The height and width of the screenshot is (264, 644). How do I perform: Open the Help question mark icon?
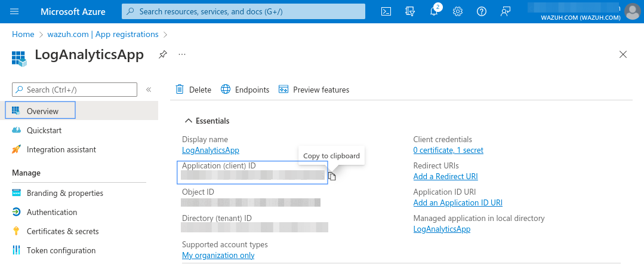481,11
